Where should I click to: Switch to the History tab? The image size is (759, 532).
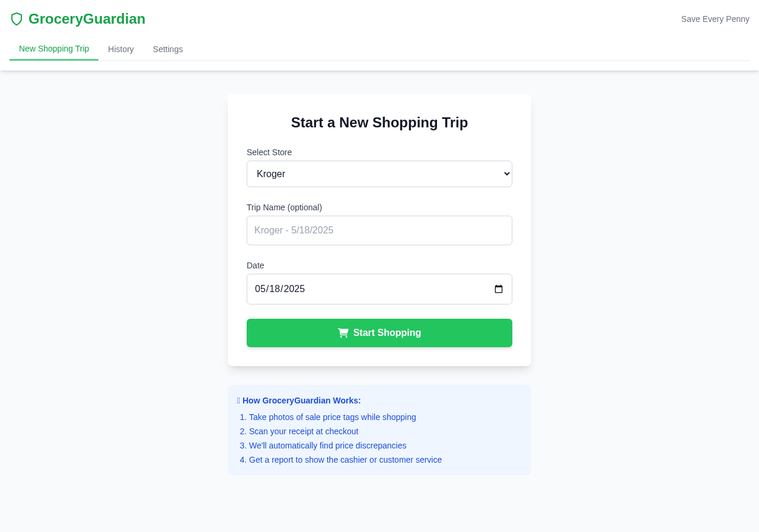pos(120,49)
